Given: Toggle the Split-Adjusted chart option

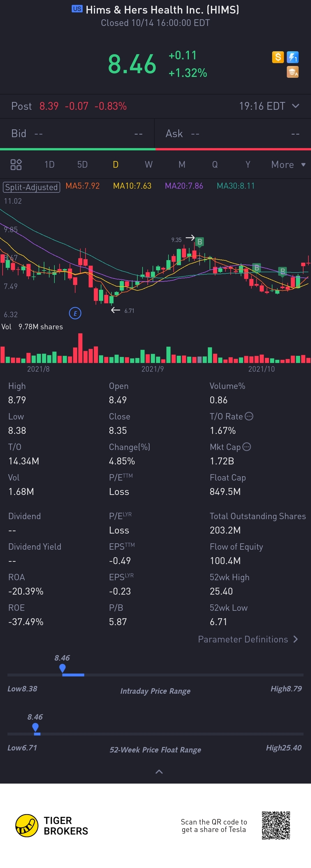Looking at the screenshot, I should 31,187.
